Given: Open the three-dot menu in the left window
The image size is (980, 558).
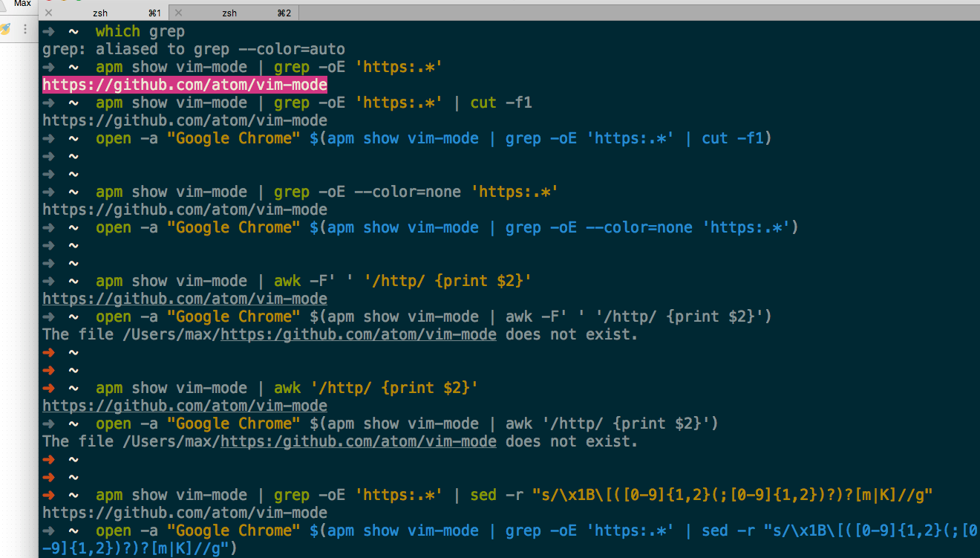Looking at the screenshot, I should coord(25,29).
